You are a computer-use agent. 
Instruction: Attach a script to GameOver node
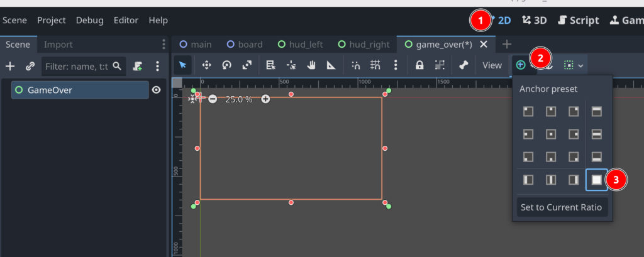(x=138, y=66)
